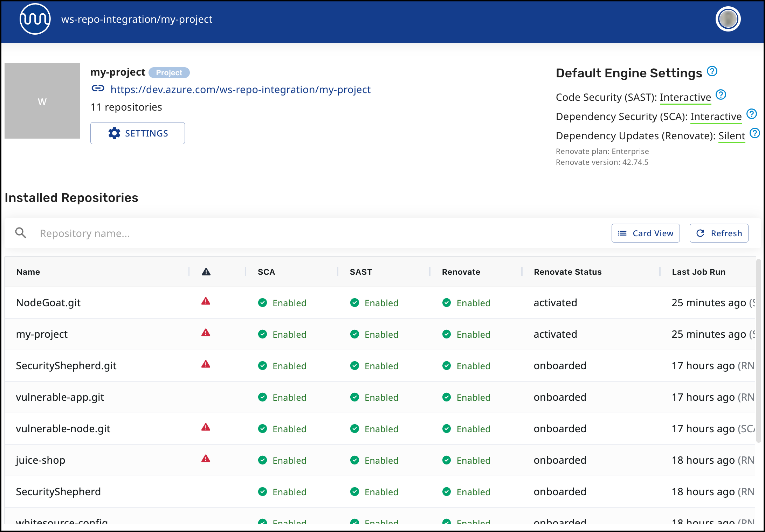Click the warning icon for juice-shop row
This screenshot has height=532, width=765.
click(x=206, y=459)
